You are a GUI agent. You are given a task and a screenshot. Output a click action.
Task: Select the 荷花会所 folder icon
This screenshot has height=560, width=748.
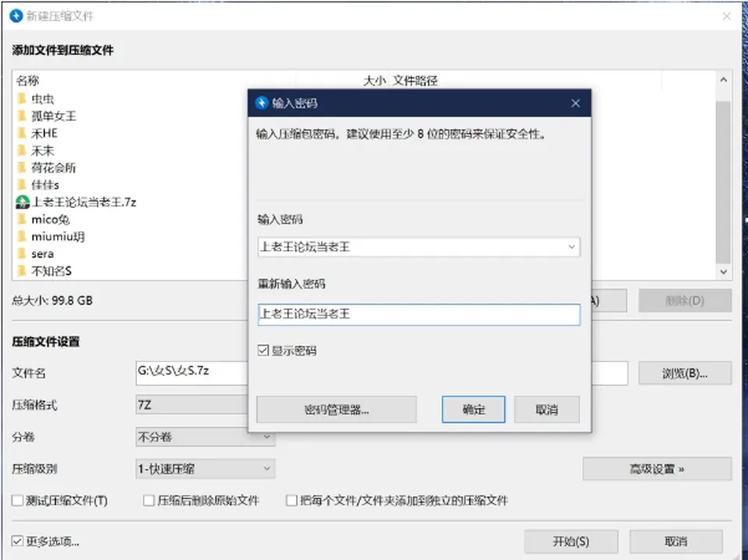click(x=22, y=168)
